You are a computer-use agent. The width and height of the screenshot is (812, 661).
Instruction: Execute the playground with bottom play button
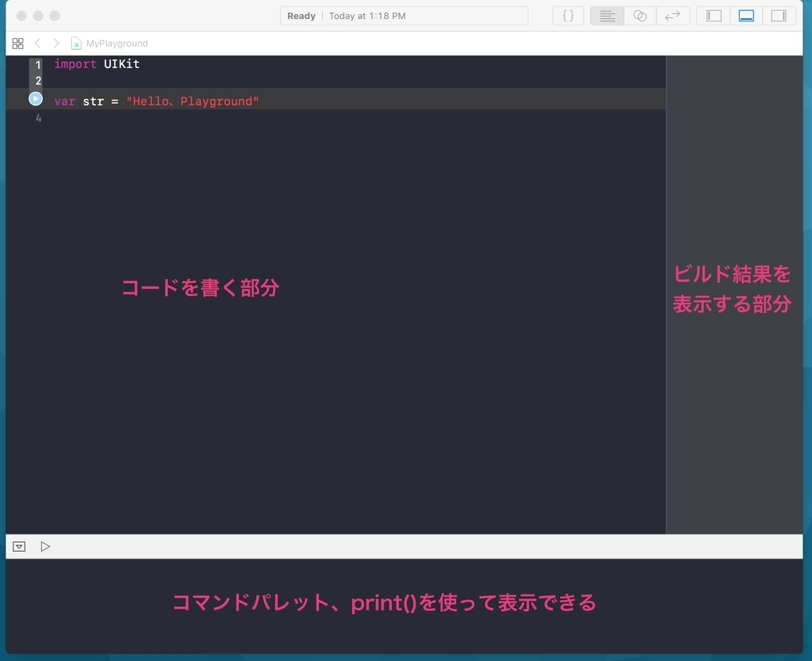45,547
